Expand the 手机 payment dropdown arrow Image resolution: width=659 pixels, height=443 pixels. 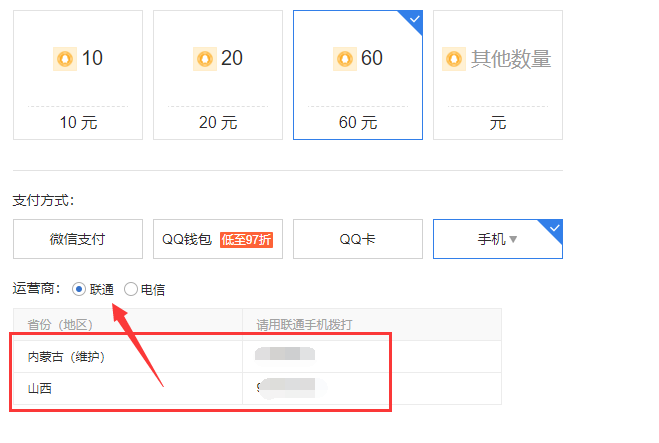pyautogui.click(x=514, y=240)
